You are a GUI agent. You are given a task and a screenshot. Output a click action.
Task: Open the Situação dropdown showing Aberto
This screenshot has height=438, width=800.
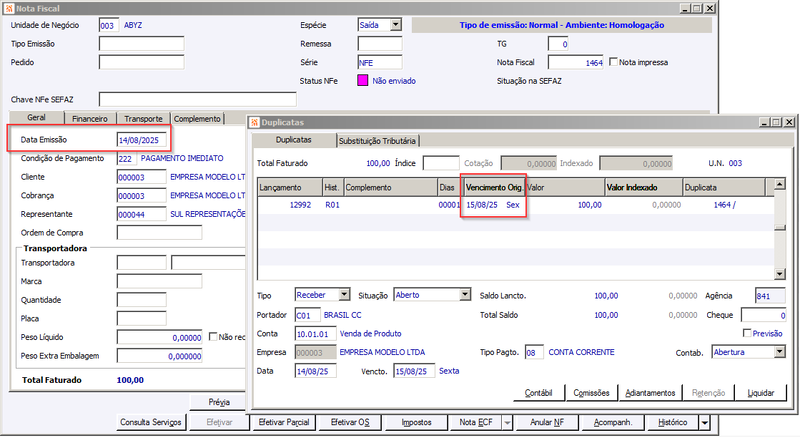[x=465, y=295]
